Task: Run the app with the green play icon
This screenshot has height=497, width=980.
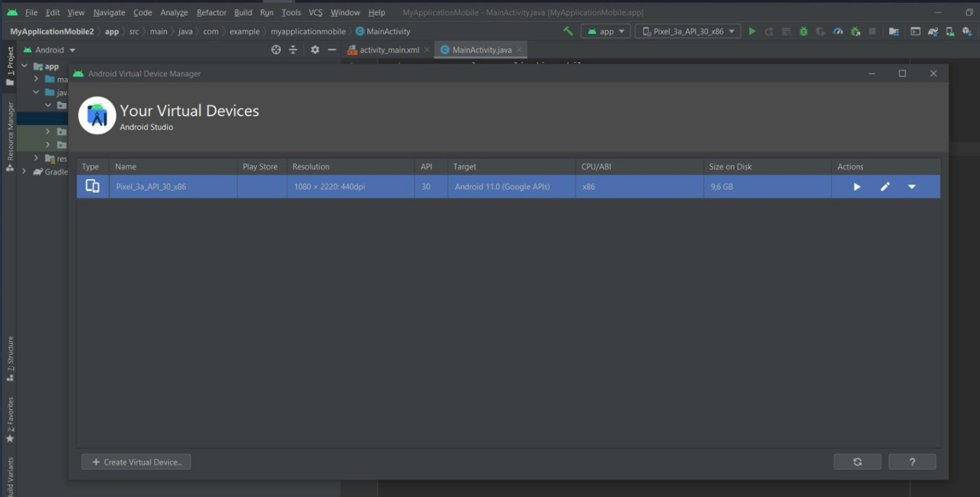Action: pos(752,31)
